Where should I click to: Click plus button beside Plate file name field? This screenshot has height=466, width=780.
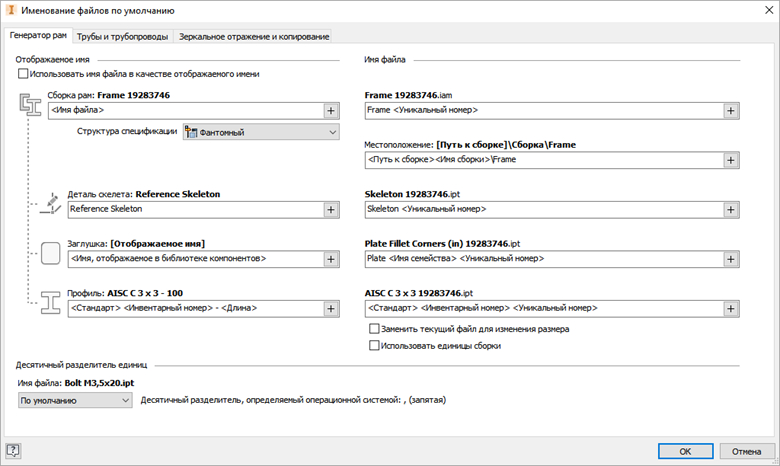731,259
